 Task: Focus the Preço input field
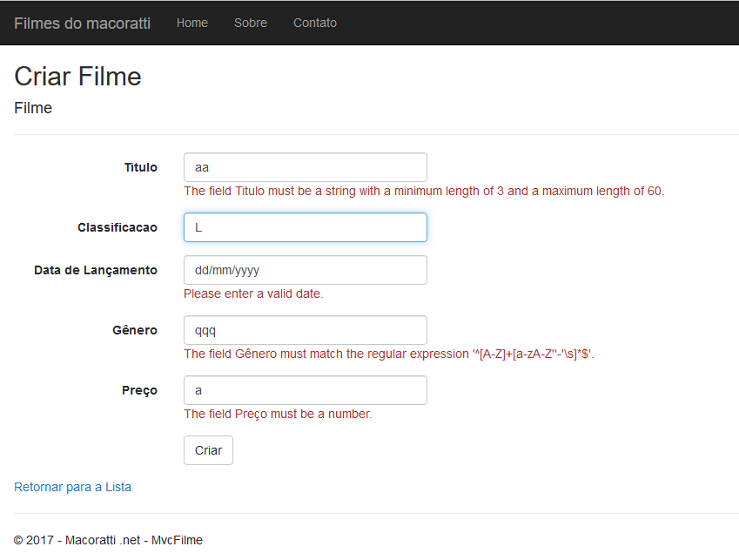click(305, 390)
